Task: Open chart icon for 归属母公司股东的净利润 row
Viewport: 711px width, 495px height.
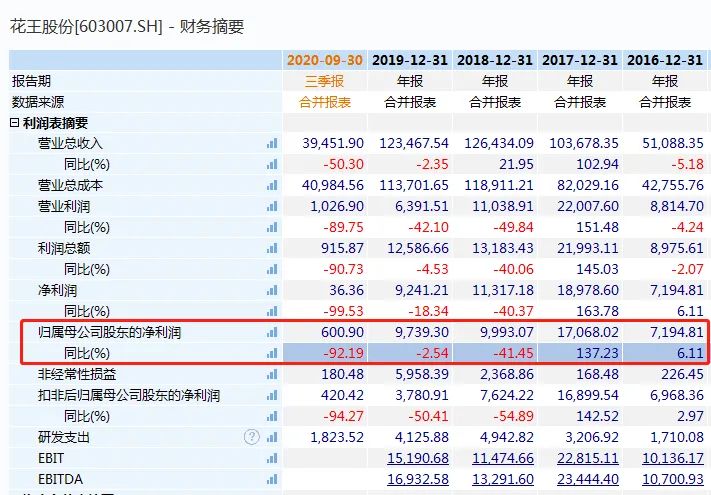Action: (x=272, y=332)
